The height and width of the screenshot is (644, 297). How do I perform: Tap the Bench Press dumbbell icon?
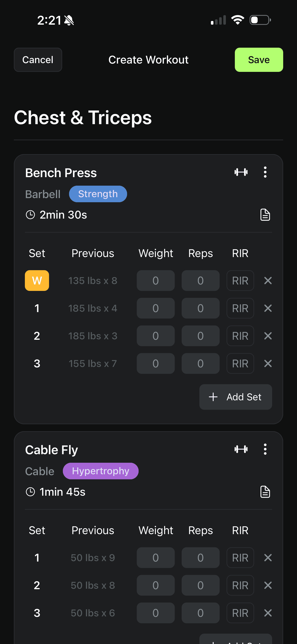[x=241, y=172]
